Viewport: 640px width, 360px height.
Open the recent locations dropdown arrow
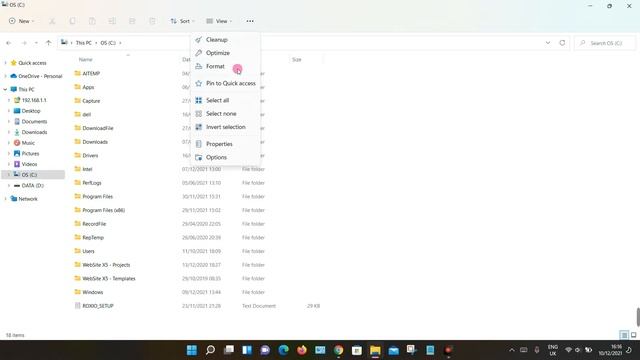[36, 43]
